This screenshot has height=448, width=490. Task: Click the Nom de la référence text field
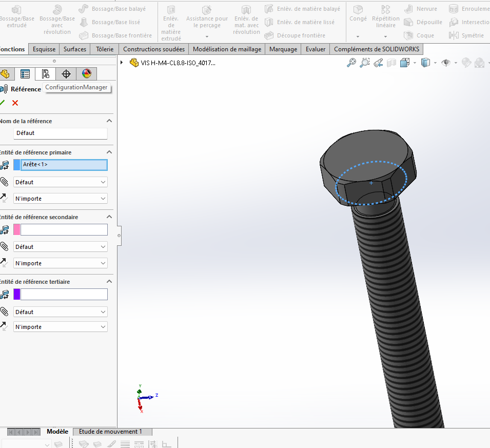(61, 133)
